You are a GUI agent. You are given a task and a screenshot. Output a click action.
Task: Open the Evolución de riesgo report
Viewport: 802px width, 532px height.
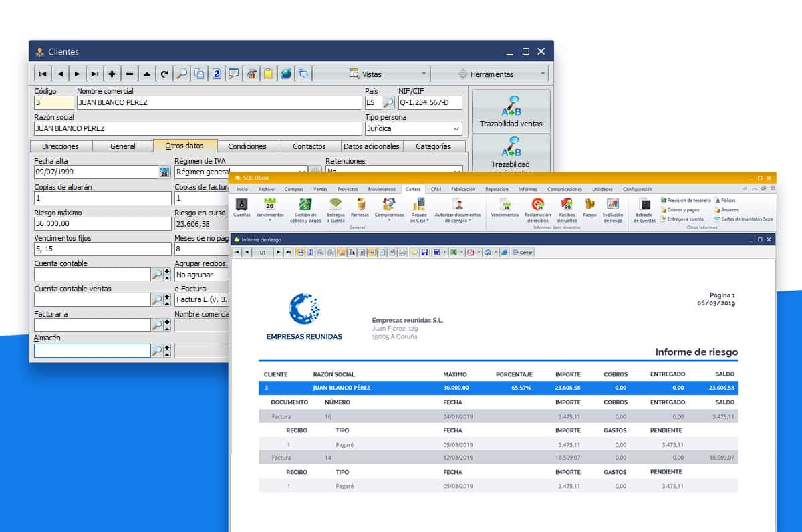point(612,208)
